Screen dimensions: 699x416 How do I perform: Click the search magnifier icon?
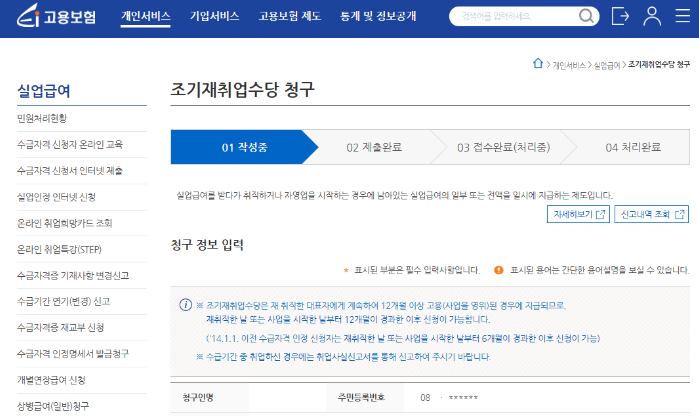tap(586, 17)
